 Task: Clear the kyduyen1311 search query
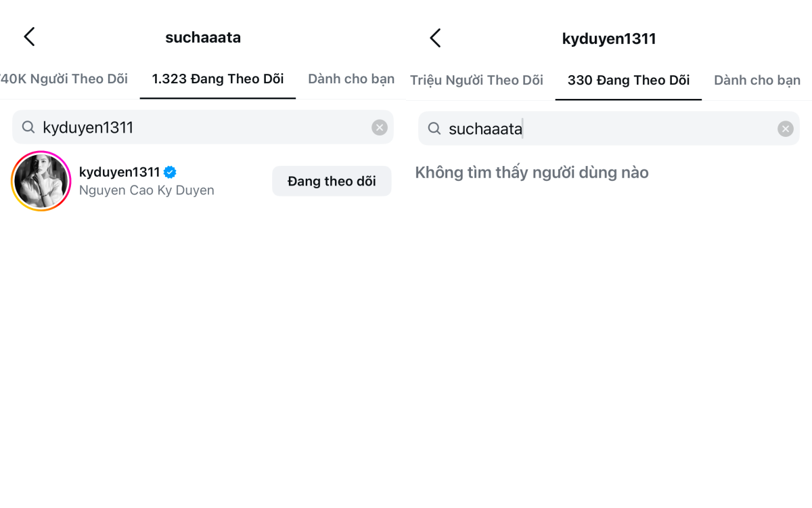pos(380,127)
